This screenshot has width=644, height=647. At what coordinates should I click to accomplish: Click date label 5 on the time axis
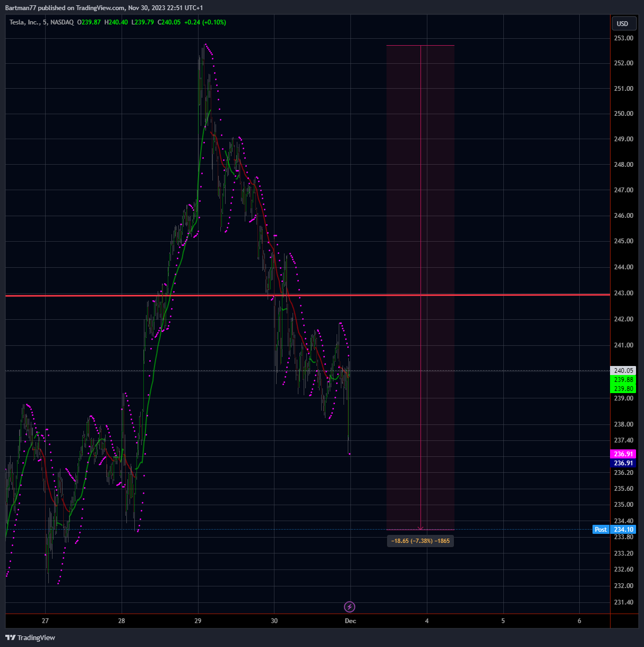point(503,621)
